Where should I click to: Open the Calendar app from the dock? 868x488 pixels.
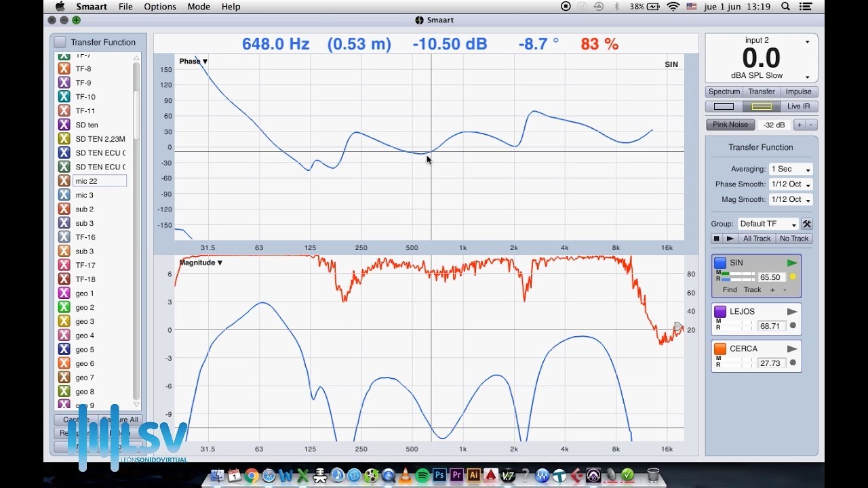(235, 476)
